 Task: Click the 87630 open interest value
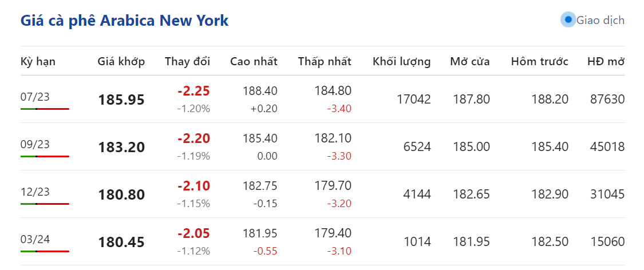[x=607, y=100]
